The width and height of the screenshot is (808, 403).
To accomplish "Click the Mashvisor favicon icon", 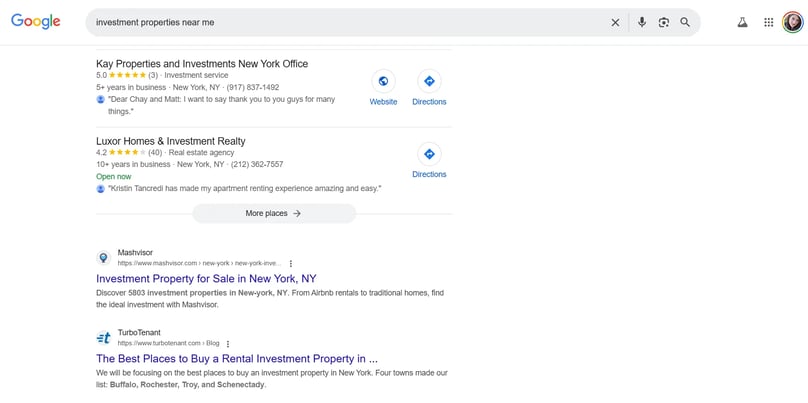I will (x=104, y=258).
